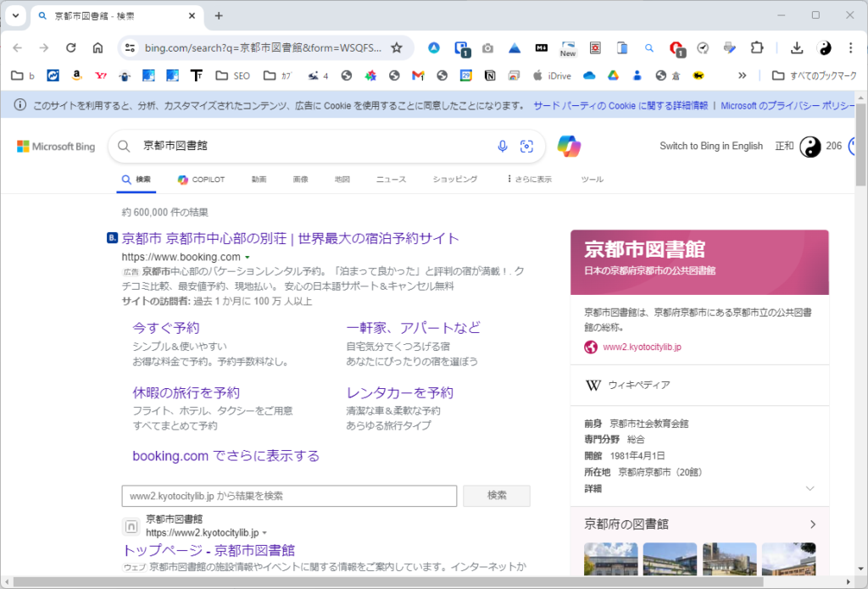Click the www2.kyotocitylib.jp site search field

point(289,496)
